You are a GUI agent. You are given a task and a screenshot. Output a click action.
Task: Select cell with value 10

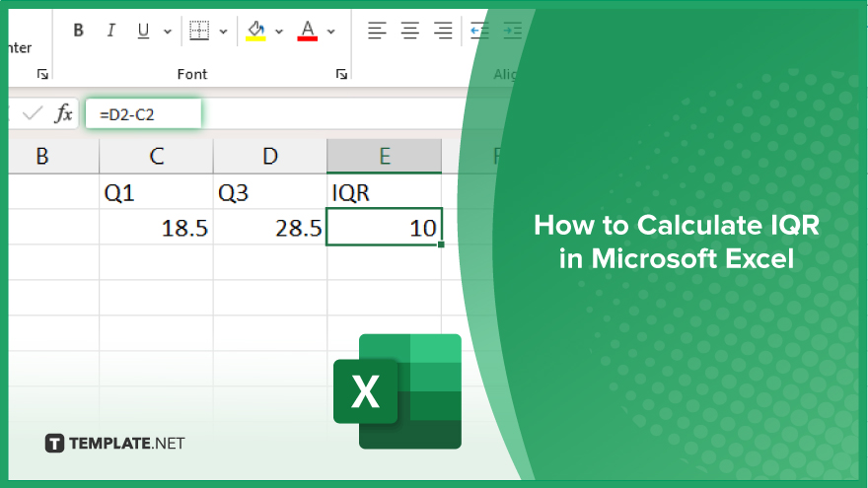coord(384,227)
